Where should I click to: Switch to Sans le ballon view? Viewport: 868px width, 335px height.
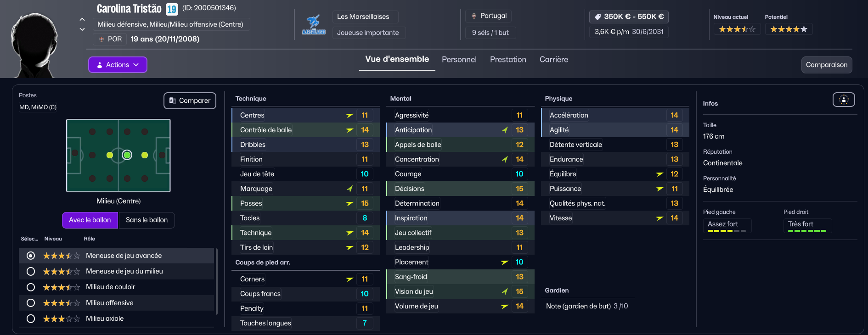(147, 220)
